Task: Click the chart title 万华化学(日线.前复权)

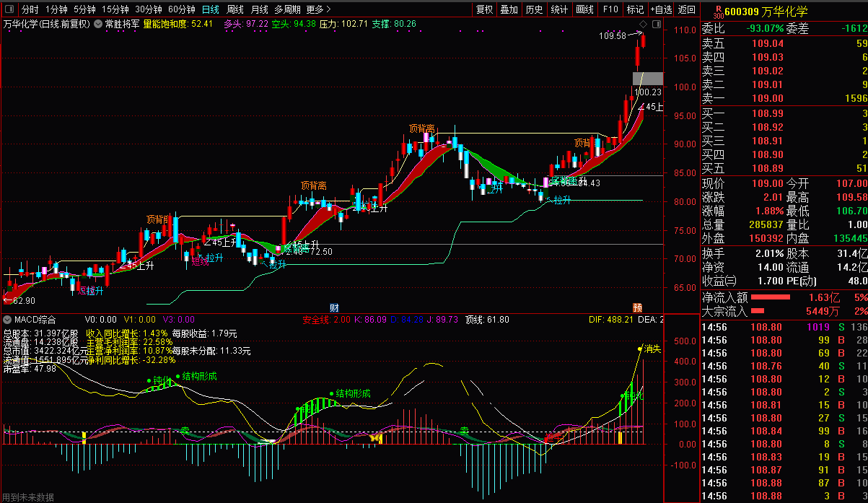Action: click(47, 24)
